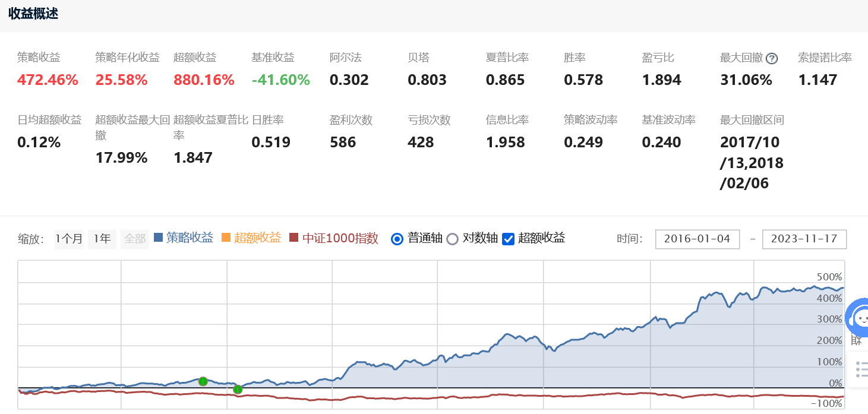
Task: Select the 普通轴 radio button
Action: pos(397,239)
